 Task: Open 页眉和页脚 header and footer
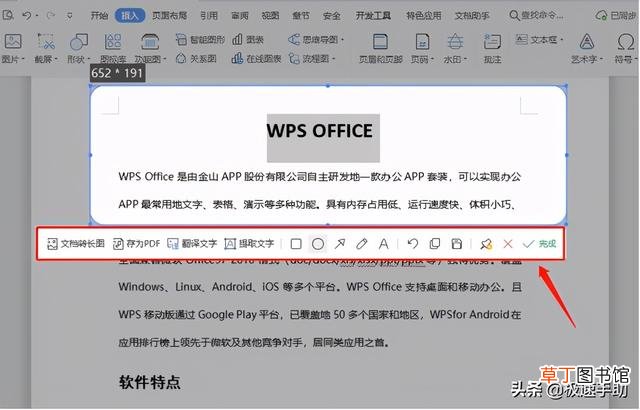coord(380,49)
